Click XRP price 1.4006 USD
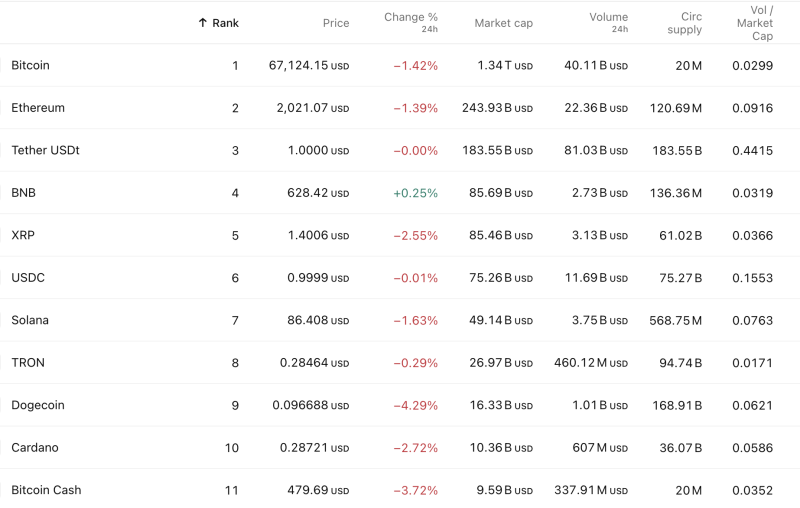Screen dimensions: 800x508 [318, 235]
